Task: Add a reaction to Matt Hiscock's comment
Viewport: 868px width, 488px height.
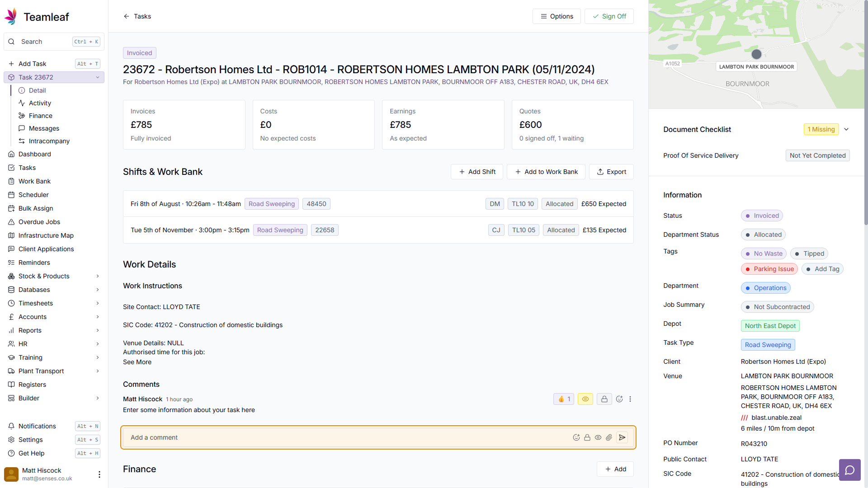Action: 619,399
